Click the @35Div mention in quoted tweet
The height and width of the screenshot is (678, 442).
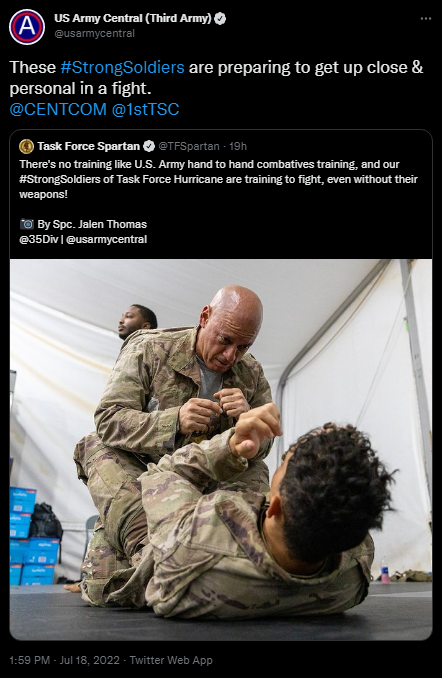click(x=39, y=239)
